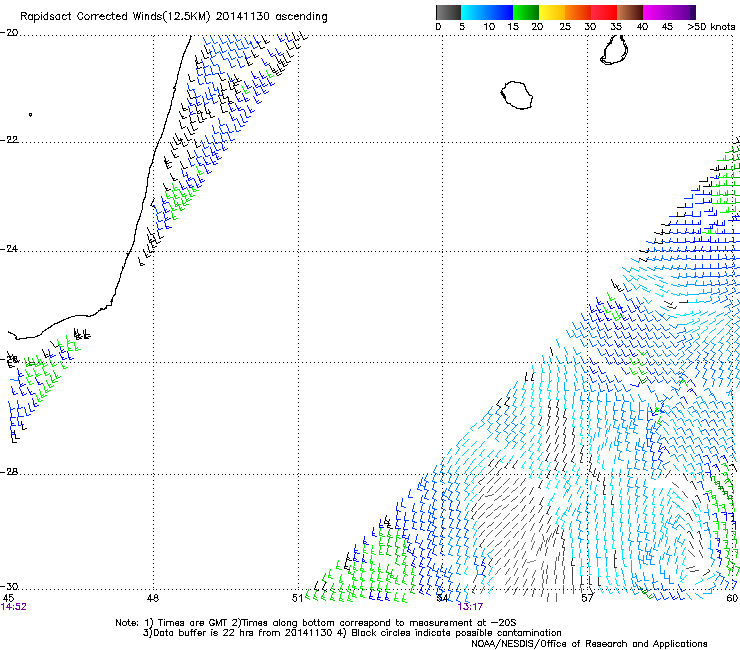Click the orange 25-30 knots legend swatch
This screenshot has width=740, height=650.
[x=578, y=12]
